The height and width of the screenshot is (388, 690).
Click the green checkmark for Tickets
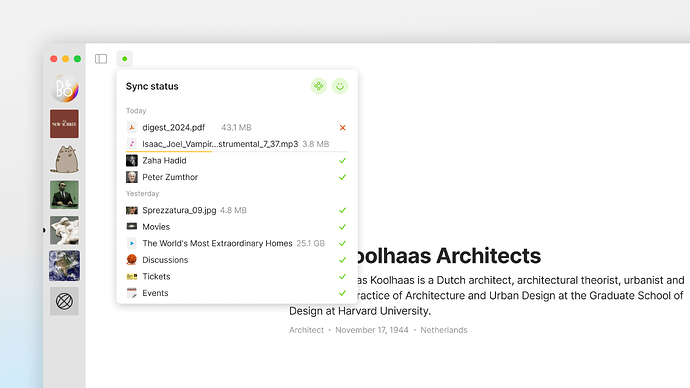[x=342, y=276]
